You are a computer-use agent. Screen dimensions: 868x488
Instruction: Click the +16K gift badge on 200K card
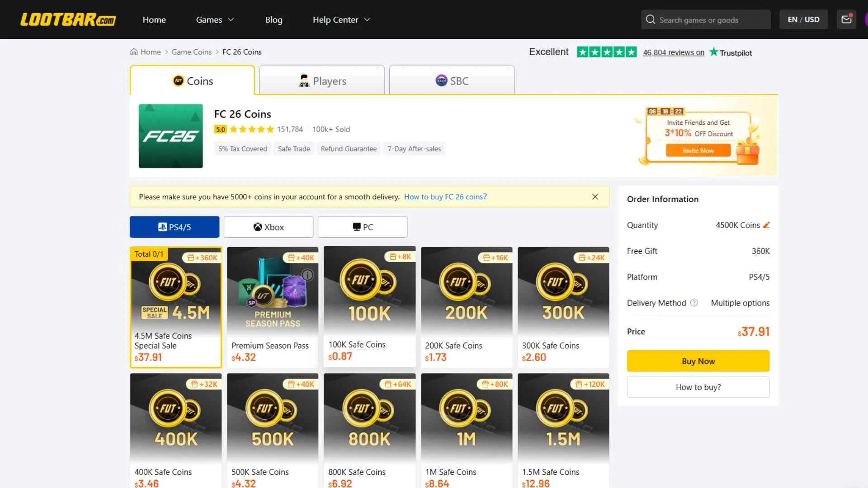495,258
